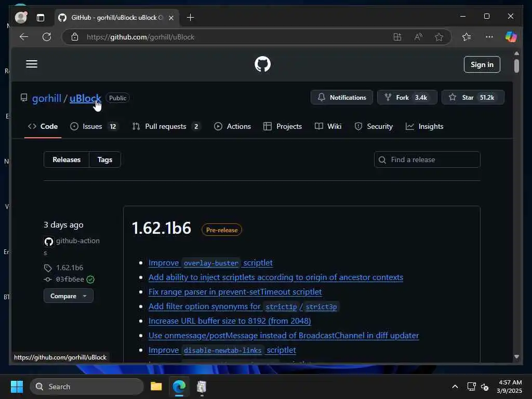Click the page scrollbar up arrow
Image resolution: width=532 pixels, height=399 pixels.
[x=516, y=54]
